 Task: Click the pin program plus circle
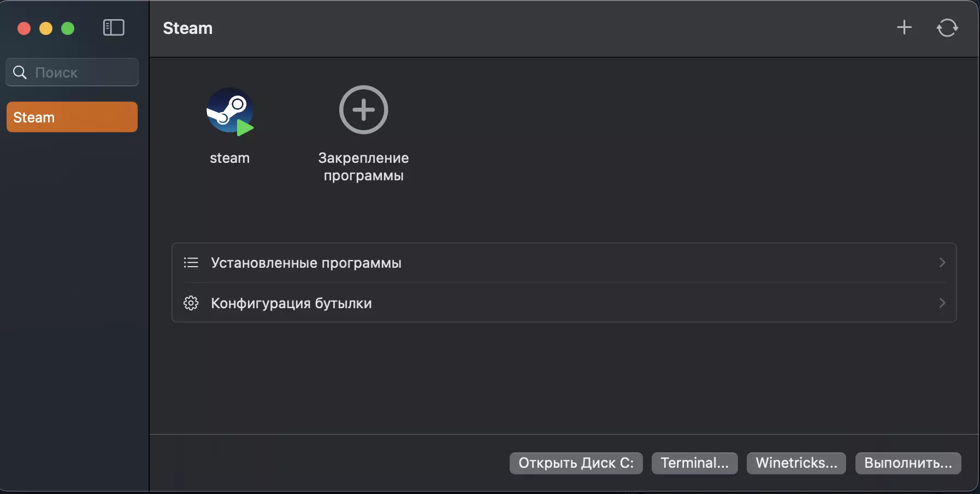[x=363, y=110]
